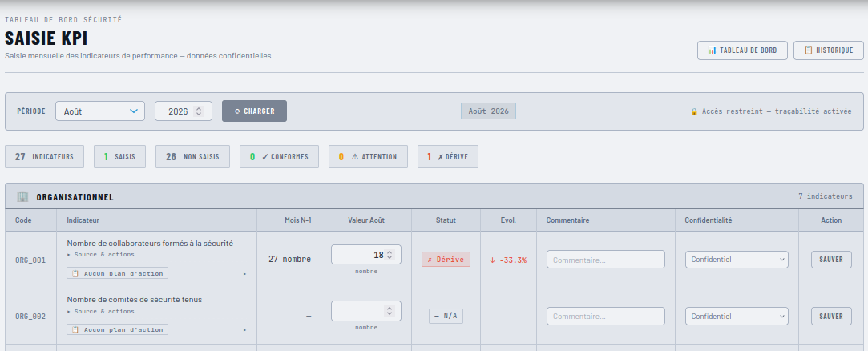The width and height of the screenshot is (868, 351).
Task: Expand Source & actions for ORG_002
Action: tap(101, 311)
